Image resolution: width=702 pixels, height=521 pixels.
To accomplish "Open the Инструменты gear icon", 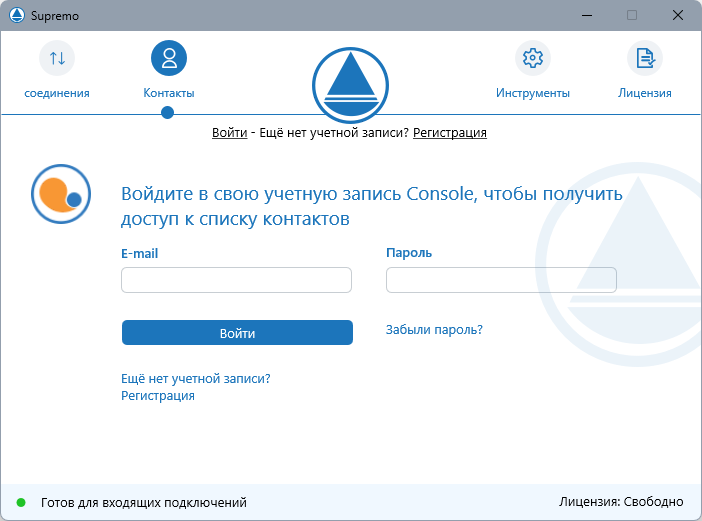I will coord(533,58).
